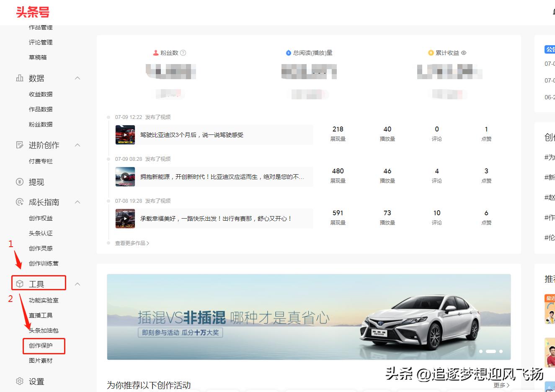Viewport: 555px width, 392px height.
Task: Open the 查看更多作品 link
Action: pyautogui.click(x=131, y=243)
